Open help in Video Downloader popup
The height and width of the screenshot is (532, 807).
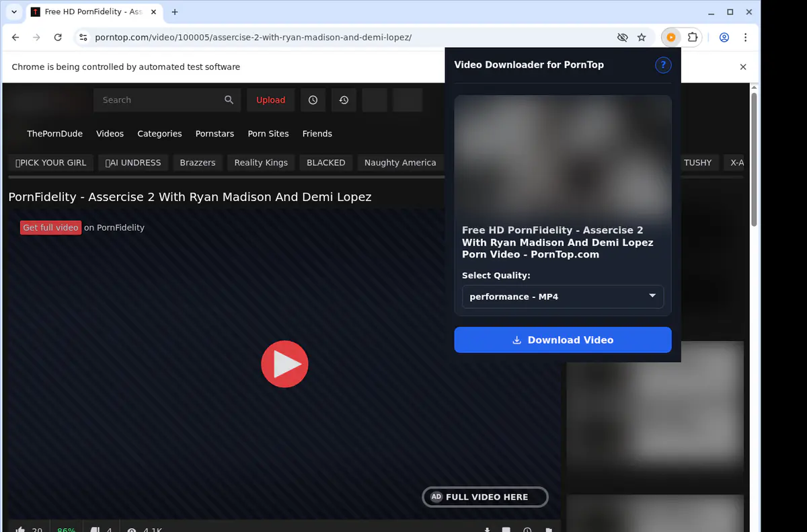663,65
